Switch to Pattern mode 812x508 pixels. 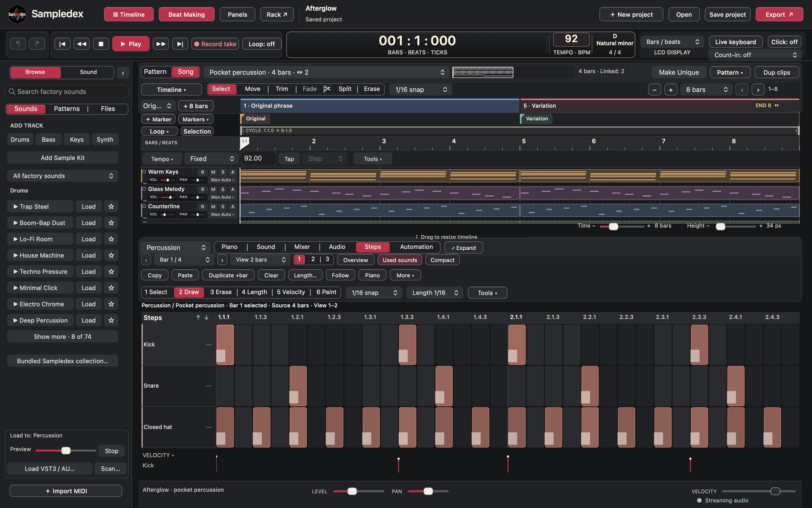click(155, 72)
